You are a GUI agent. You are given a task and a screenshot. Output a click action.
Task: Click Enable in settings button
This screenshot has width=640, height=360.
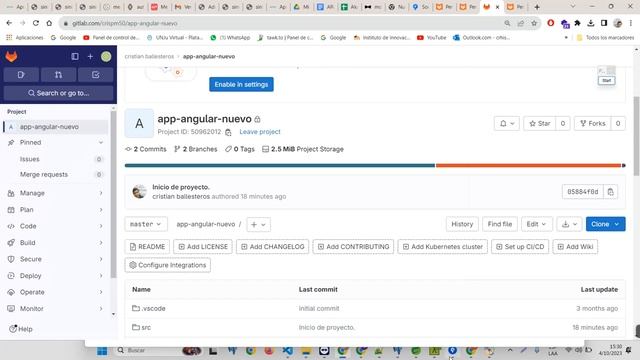coord(241,84)
